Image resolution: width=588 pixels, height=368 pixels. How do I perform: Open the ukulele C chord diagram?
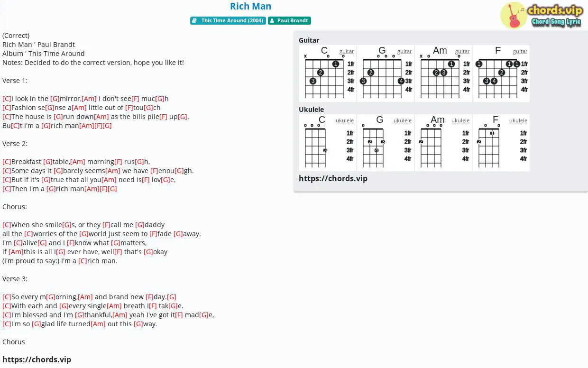328,143
